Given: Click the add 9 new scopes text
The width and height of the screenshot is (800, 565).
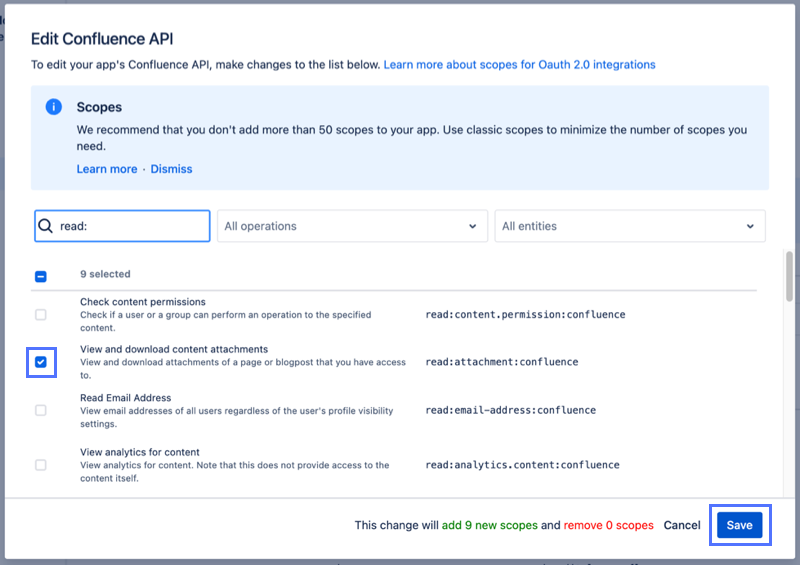Looking at the screenshot, I should 490,525.
